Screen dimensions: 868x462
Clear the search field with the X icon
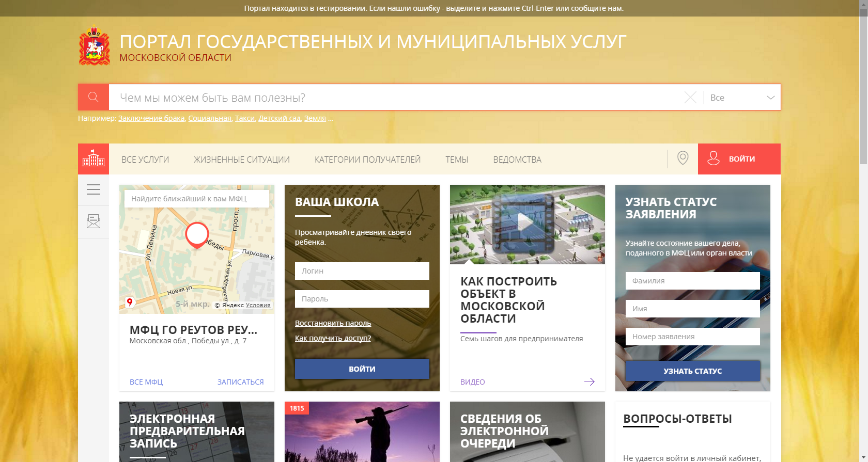690,97
